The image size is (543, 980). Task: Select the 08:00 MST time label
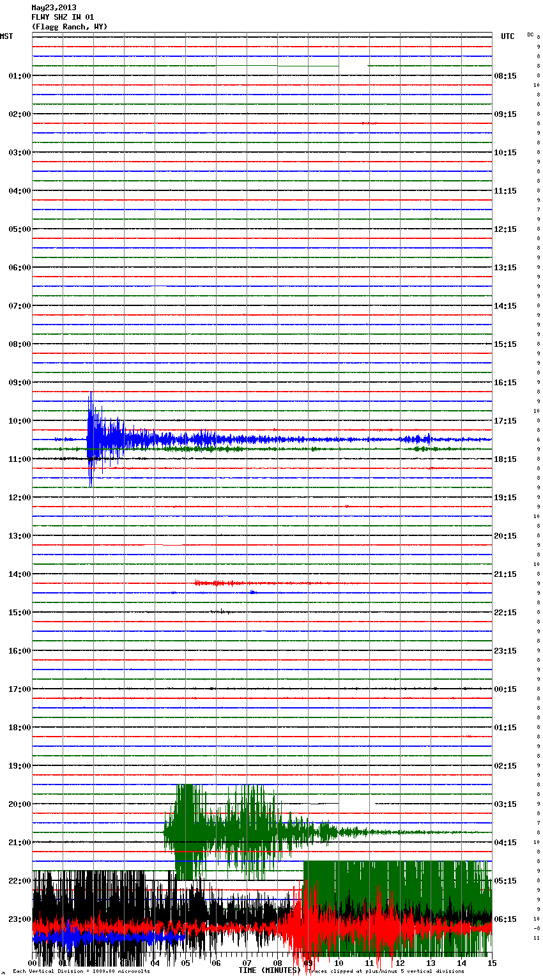(x=19, y=344)
